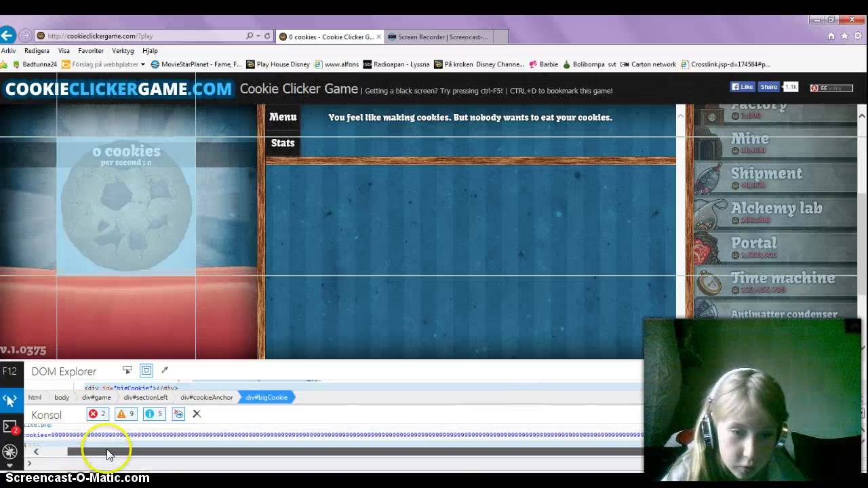
Task: Select the div#sectionLeft breadcrumb
Action: pyautogui.click(x=145, y=397)
